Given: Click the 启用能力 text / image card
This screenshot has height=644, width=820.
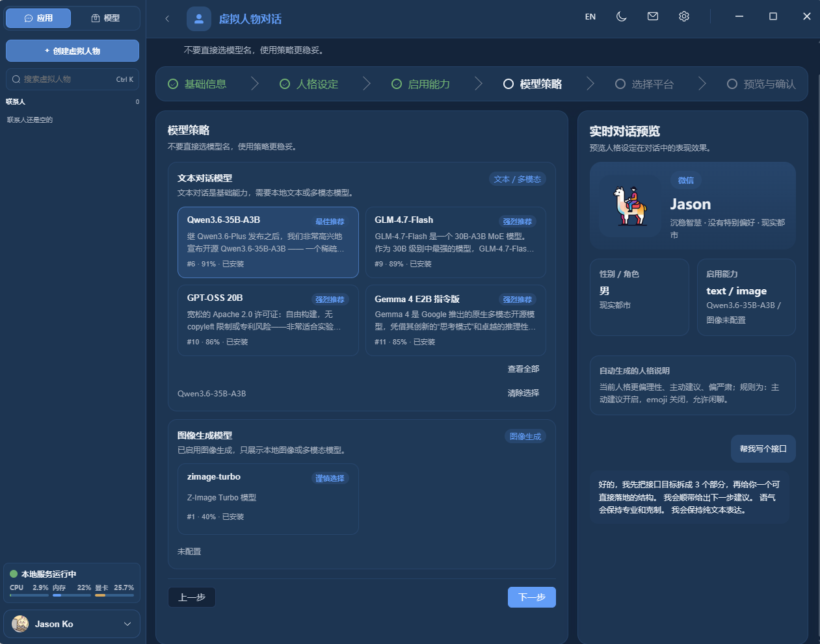Looking at the screenshot, I should (747, 297).
